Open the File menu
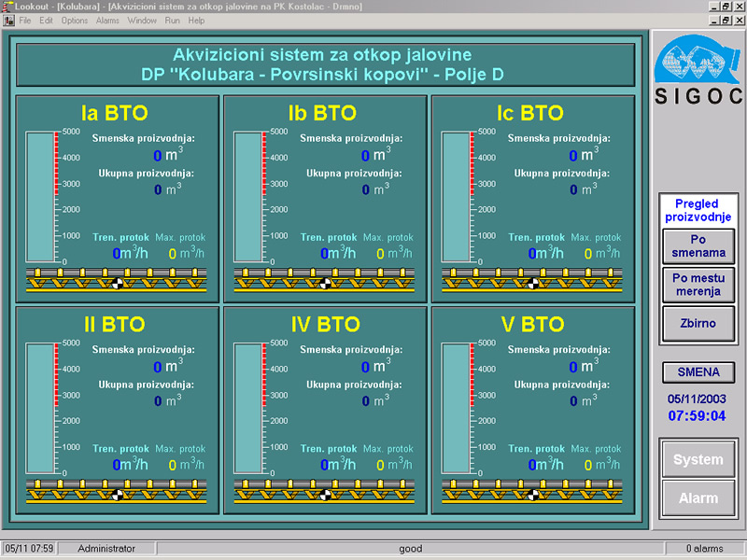The image size is (747, 560). 25,21
